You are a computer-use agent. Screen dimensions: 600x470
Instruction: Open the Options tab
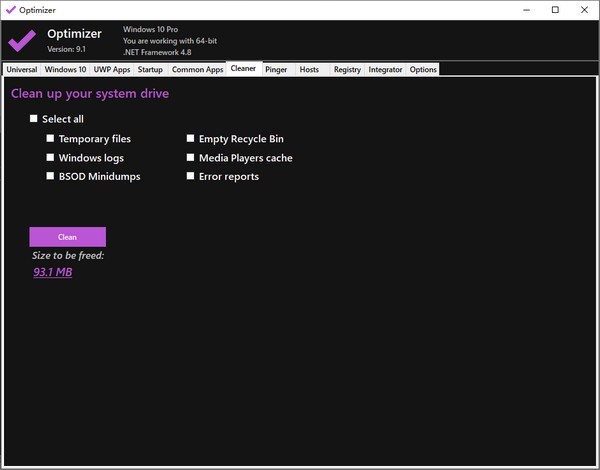(x=423, y=70)
